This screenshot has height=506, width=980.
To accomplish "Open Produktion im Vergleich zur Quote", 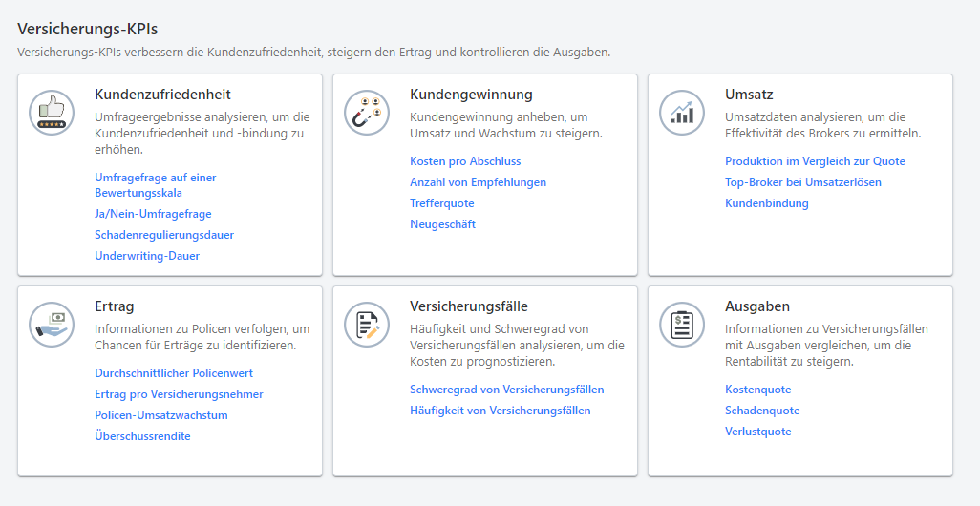I will (815, 161).
